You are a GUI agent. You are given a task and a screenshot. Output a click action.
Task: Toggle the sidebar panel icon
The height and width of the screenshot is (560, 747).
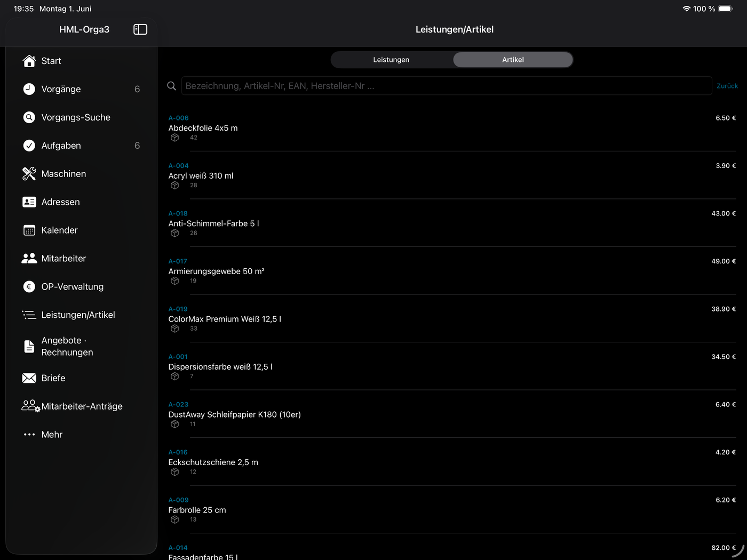click(140, 29)
